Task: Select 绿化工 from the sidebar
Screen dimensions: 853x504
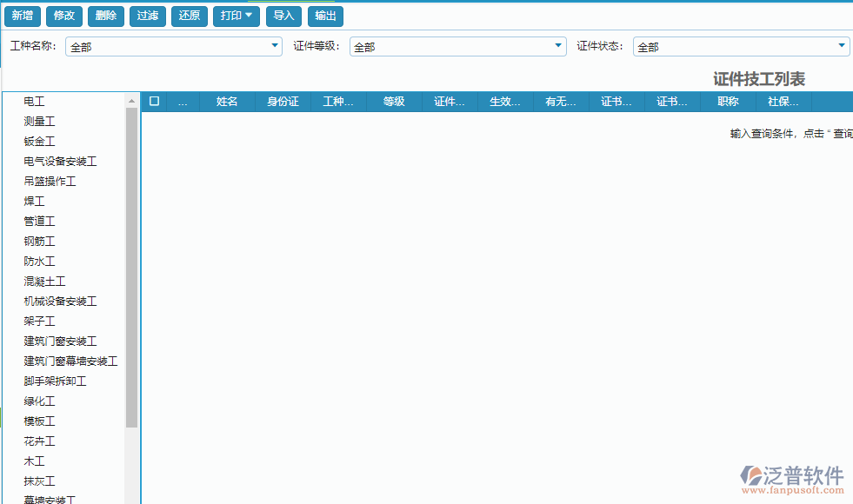Action: [x=39, y=401]
